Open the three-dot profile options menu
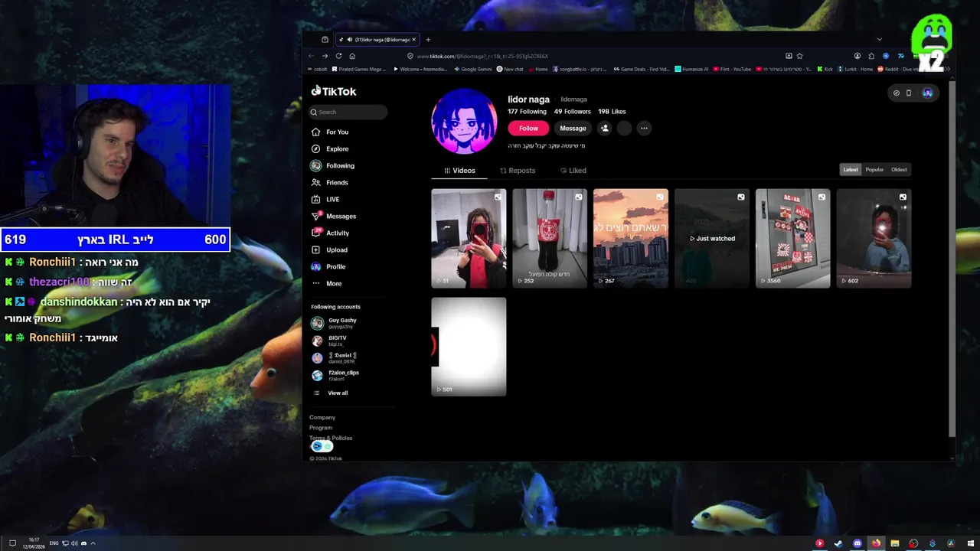 point(644,128)
